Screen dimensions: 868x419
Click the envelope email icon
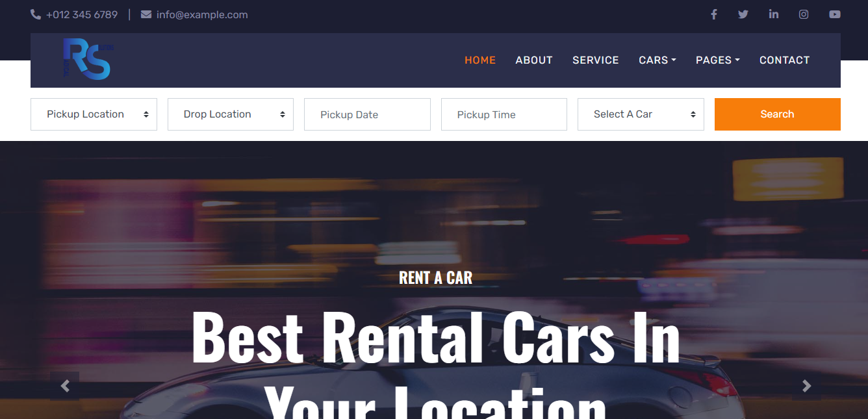point(146,14)
